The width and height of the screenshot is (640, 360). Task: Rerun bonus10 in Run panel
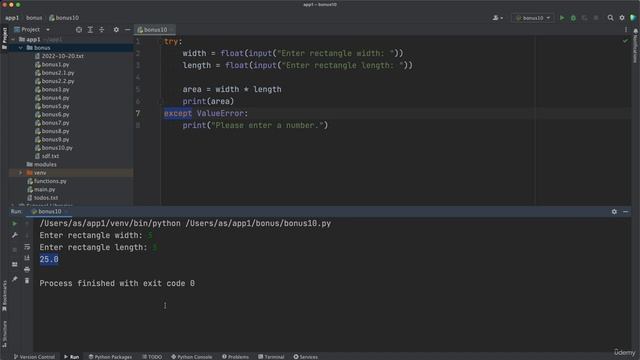coord(15,224)
